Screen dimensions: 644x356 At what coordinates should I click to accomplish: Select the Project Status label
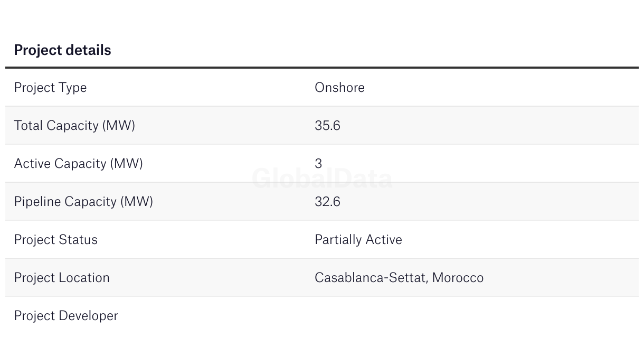[55, 240]
